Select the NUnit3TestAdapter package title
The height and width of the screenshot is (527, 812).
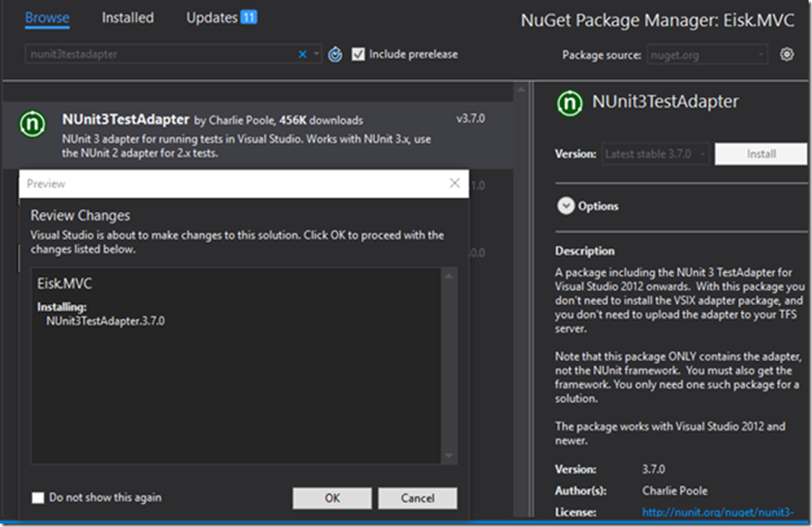[x=126, y=120]
